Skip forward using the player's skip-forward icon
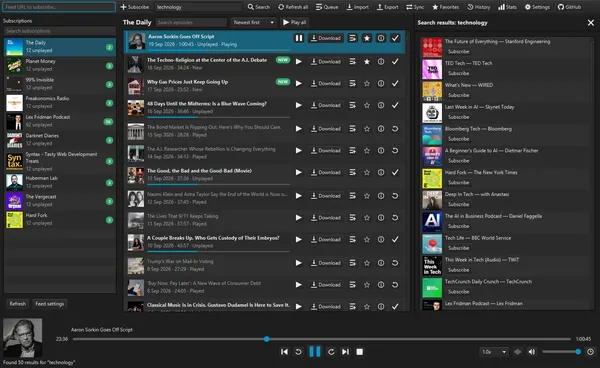 click(x=331, y=352)
